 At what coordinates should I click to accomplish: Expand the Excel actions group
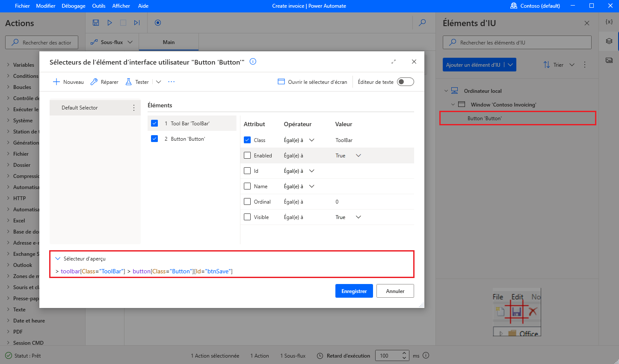click(8, 221)
